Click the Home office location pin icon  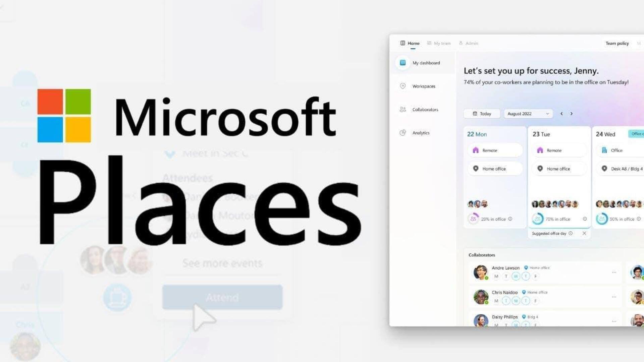475,168
